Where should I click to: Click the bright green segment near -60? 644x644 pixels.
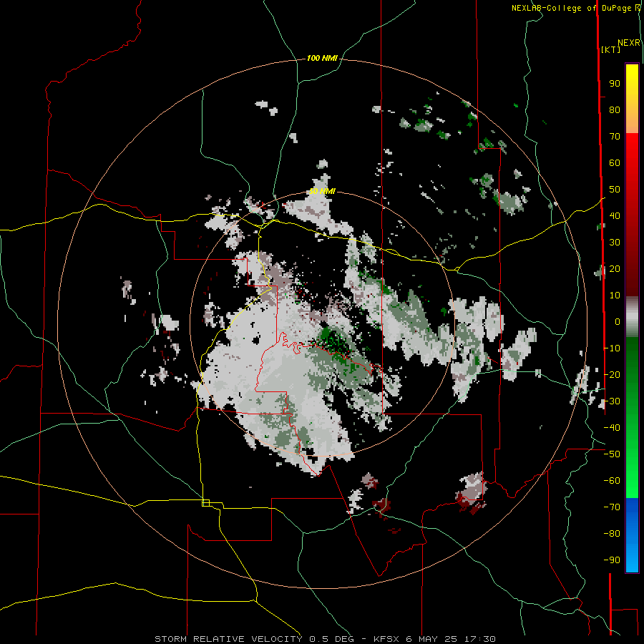click(x=632, y=477)
